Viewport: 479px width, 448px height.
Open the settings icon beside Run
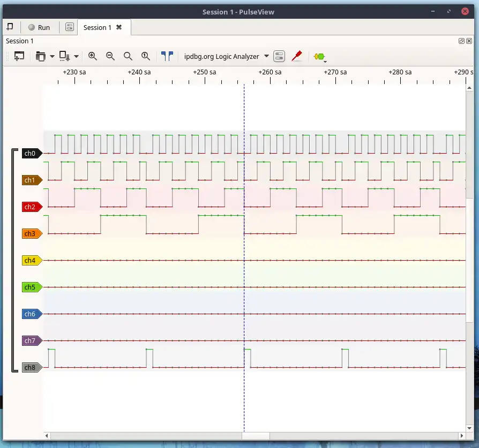point(69,27)
